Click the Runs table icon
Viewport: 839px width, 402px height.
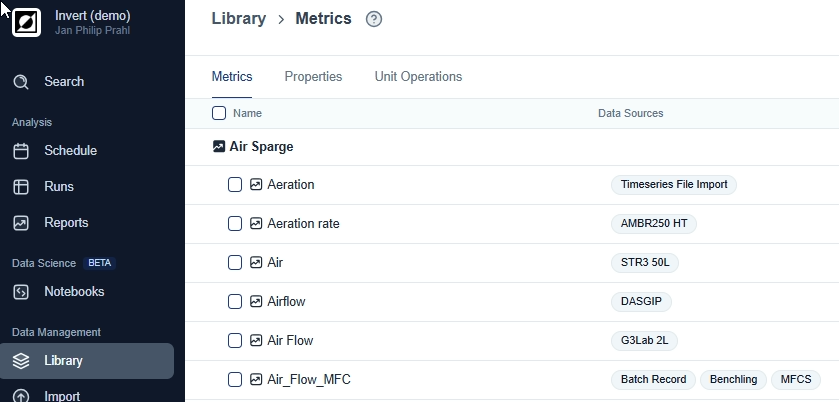[x=21, y=187]
